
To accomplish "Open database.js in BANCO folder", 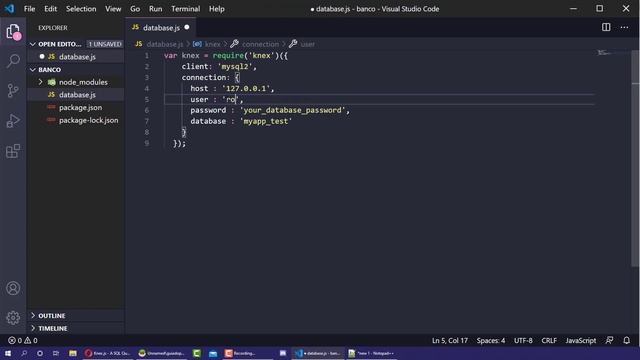I will [76, 95].
